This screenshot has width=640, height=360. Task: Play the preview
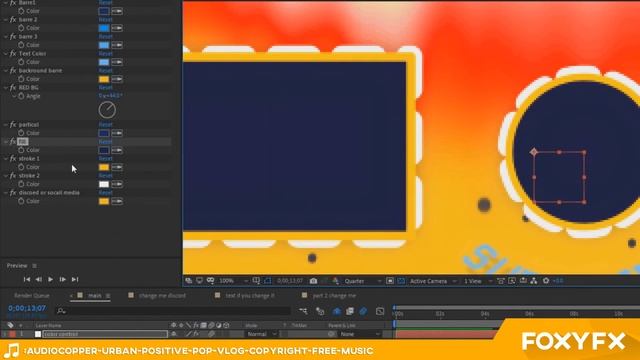[x=50, y=279]
